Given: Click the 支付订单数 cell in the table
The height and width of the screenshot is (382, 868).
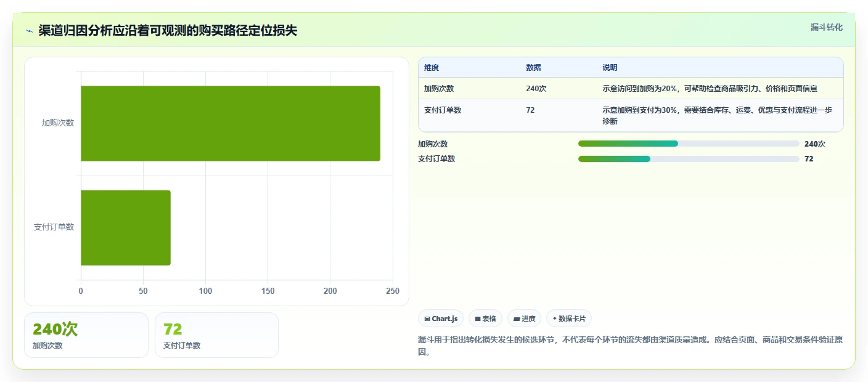Looking at the screenshot, I should (443, 110).
